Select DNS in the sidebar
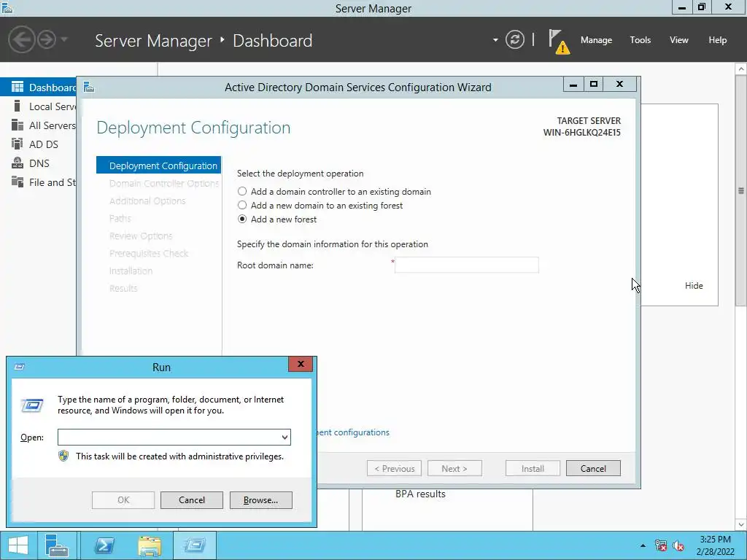747x560 pixels. point(39,163)
